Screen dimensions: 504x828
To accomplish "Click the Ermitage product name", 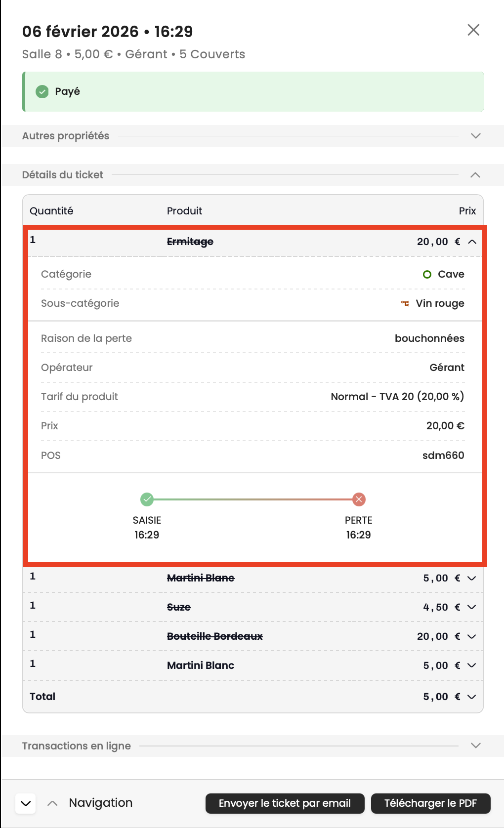I will pos(190,242).
